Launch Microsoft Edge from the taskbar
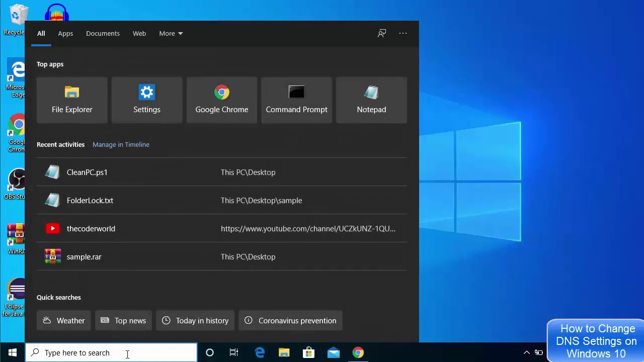Screen dimensions: 644x362 (x=260, y=352)
